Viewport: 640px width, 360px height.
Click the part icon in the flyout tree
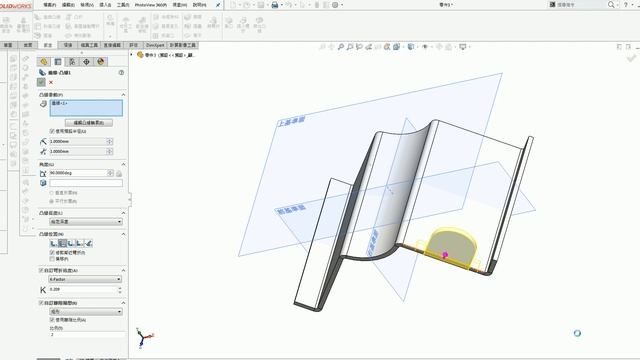[x=140, y=55]
